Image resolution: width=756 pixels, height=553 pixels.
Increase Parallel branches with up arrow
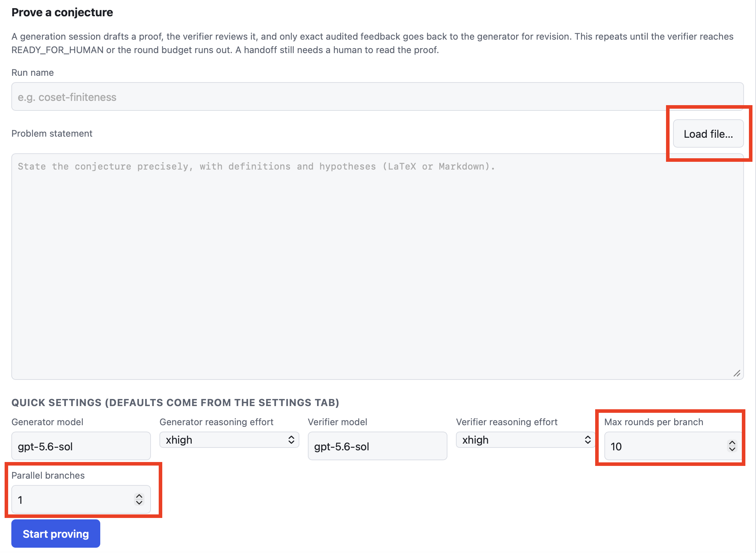coord(139,496)
